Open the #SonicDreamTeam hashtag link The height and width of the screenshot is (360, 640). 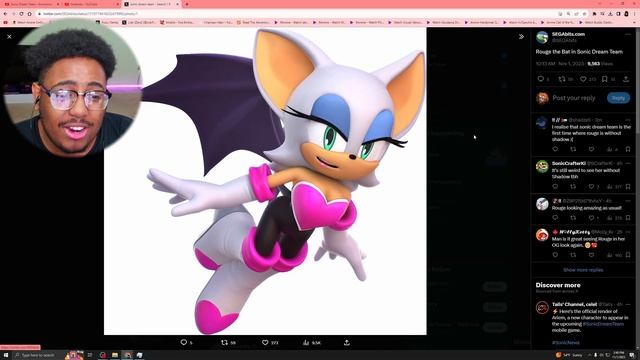[603, 324]
